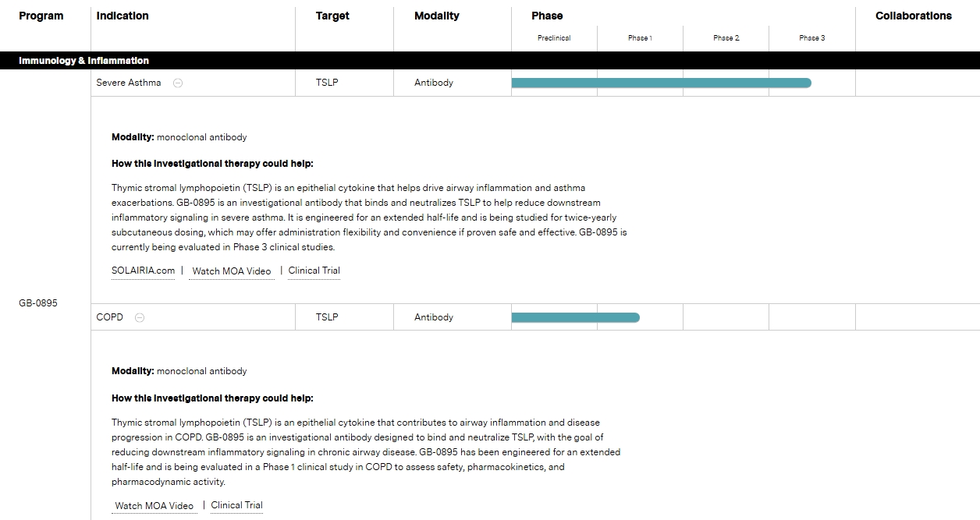Click the Phase 3 column label
Viewport: 980px width, 520px height.
812,38
